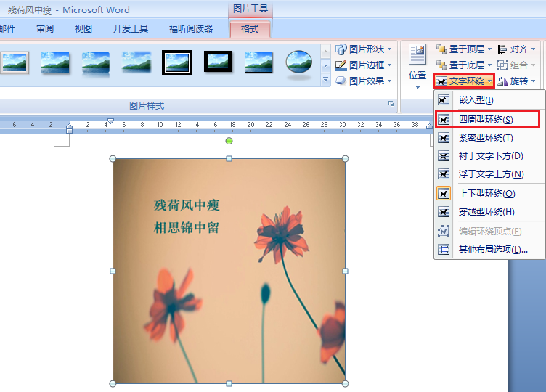Click the green rotation handle above the picture
Viewport: 546px width, 392px height.
click(x=229, y=141)
